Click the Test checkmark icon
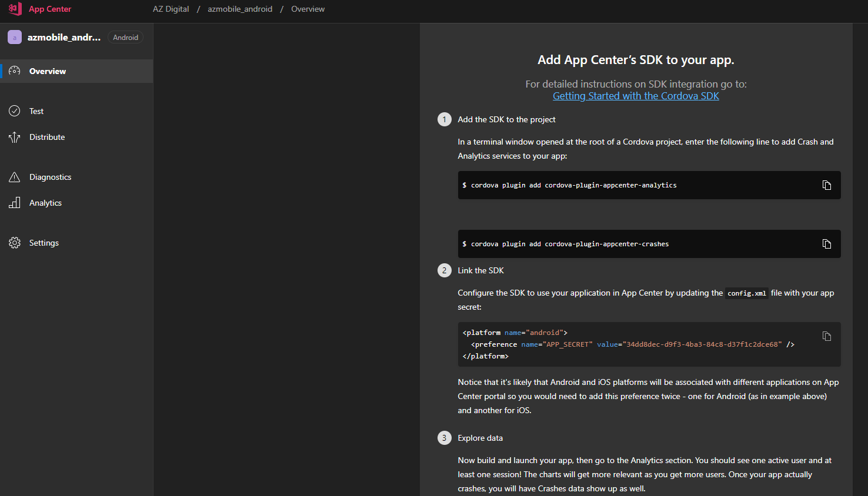This screenshot has height=496, width=868. pos(15,111)
